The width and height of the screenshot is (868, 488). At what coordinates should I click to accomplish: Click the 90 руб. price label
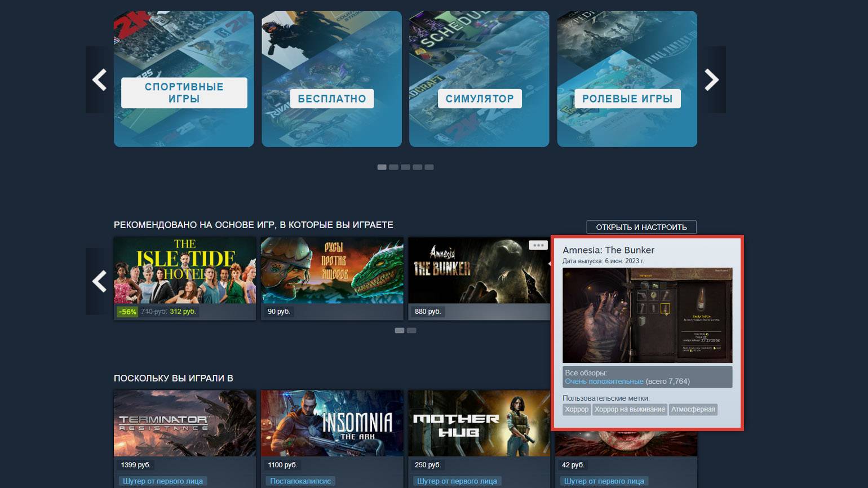(x=278, y=312)
